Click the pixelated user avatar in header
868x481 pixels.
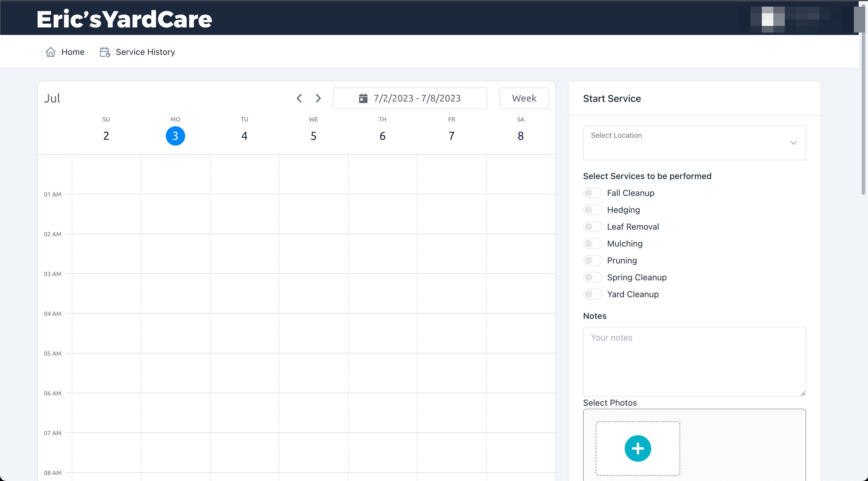pos(768,19)
